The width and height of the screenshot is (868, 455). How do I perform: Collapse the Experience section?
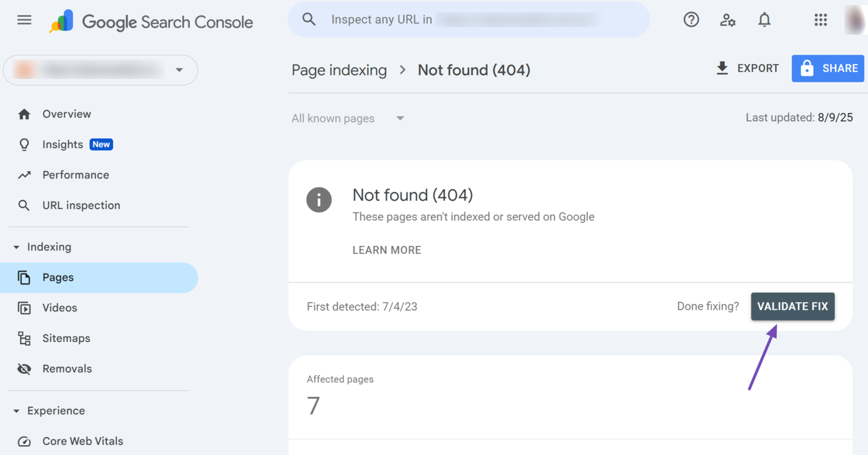tap(17, 411)
